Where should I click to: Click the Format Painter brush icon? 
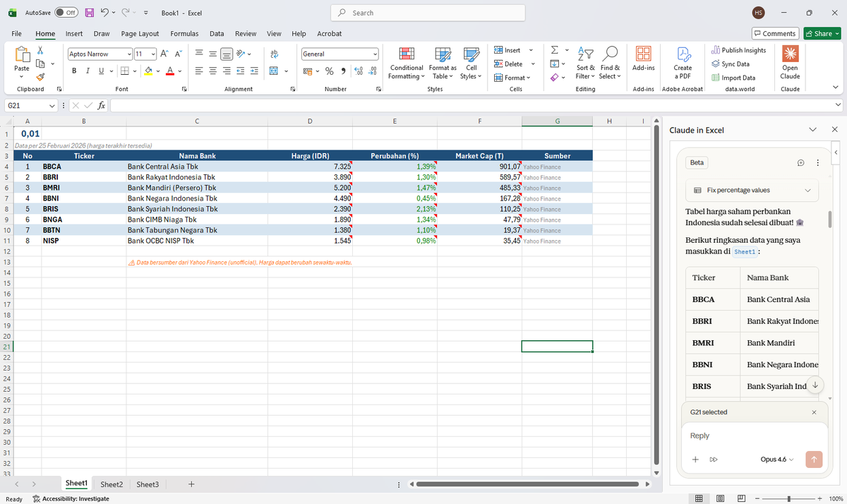click(40, 78)
